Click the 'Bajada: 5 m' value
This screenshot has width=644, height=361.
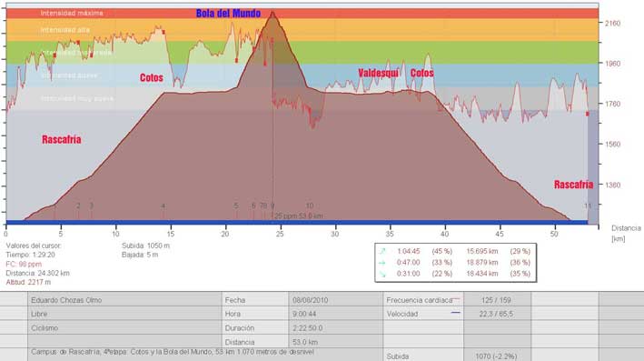coord(140,255)
